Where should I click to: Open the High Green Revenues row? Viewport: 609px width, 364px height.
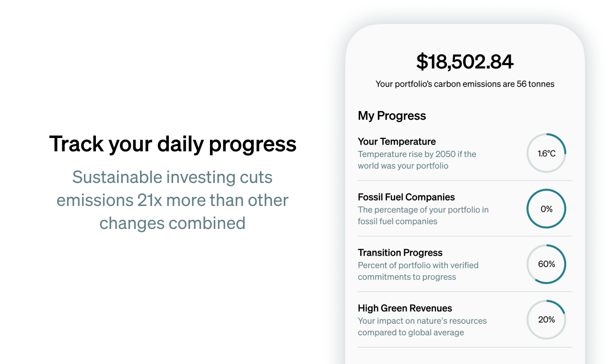465,320
